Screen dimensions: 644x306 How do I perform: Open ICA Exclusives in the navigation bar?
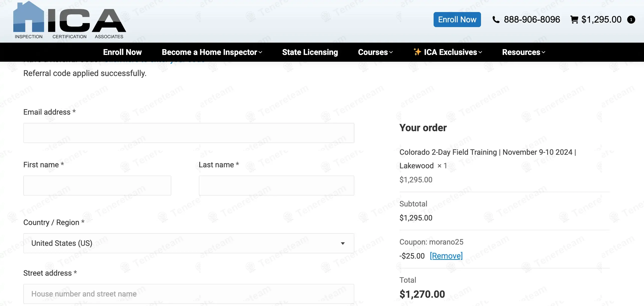pos(450,52)
